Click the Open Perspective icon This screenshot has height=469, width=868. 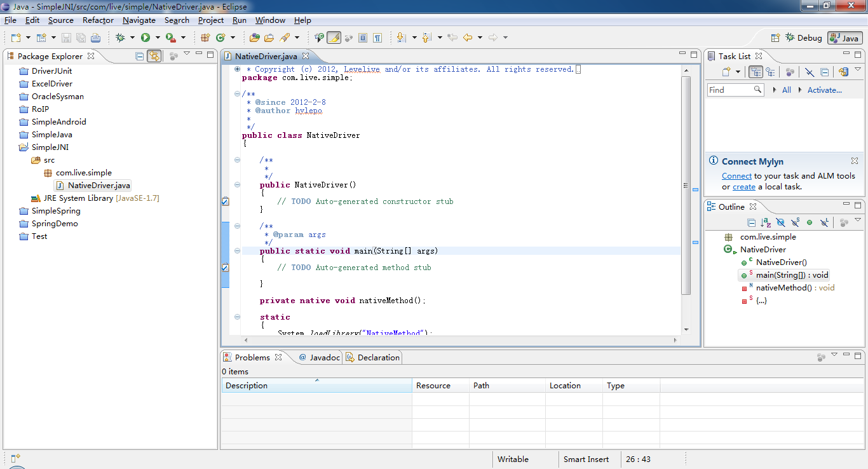775,38
